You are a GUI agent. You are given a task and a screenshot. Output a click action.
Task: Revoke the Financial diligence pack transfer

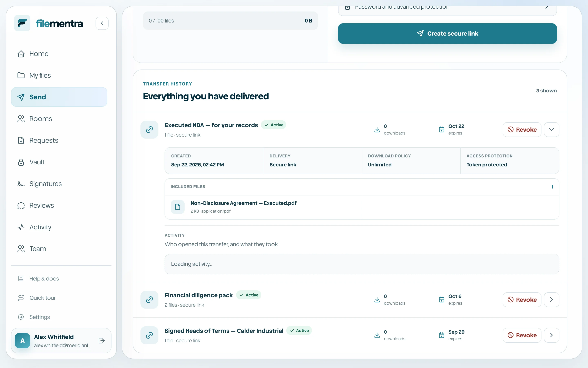pyautogui.click(x=522, y=300)
